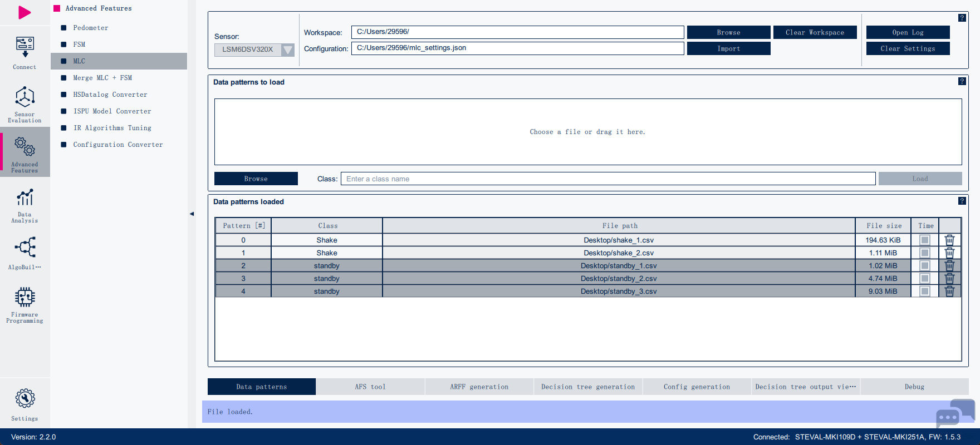Switch to the AFS tool tab

tap(370, 387)
